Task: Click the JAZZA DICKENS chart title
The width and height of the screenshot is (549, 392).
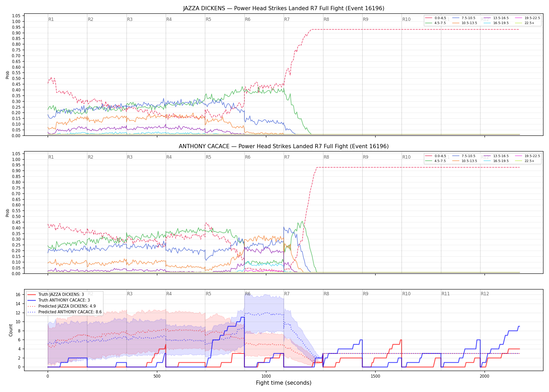Action: tap(284, 8)
